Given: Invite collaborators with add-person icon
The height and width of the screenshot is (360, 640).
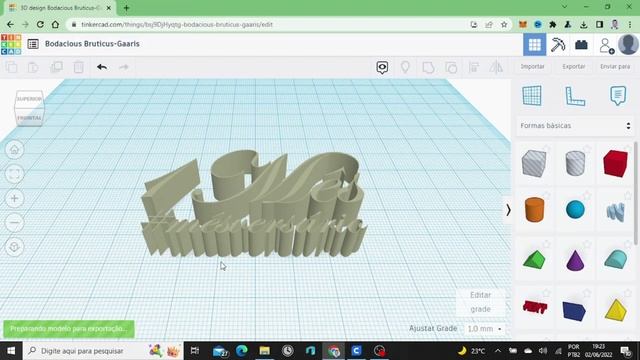Looking at the screenshot, I should [607, 45].
